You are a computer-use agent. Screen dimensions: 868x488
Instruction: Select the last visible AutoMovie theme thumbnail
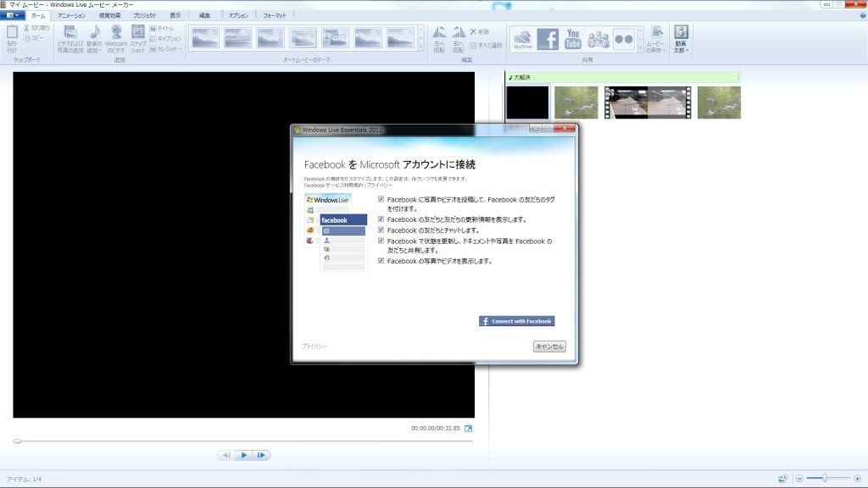[x=401, y=38]
